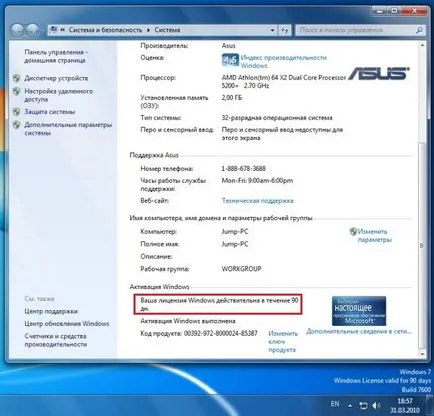Close the System window
Image resolution: width=434 pixels, height=416 pixels.
[414, 11]
